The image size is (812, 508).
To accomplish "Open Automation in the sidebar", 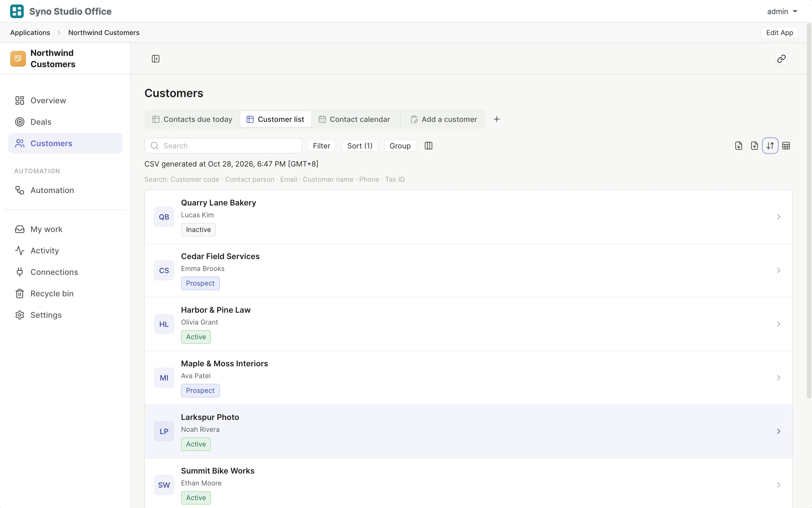I will point(65,190).
